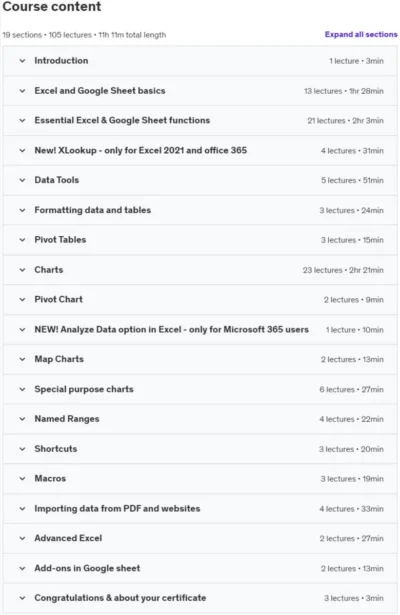
Task: Click the Shortcuts section title
Action: 56,449
